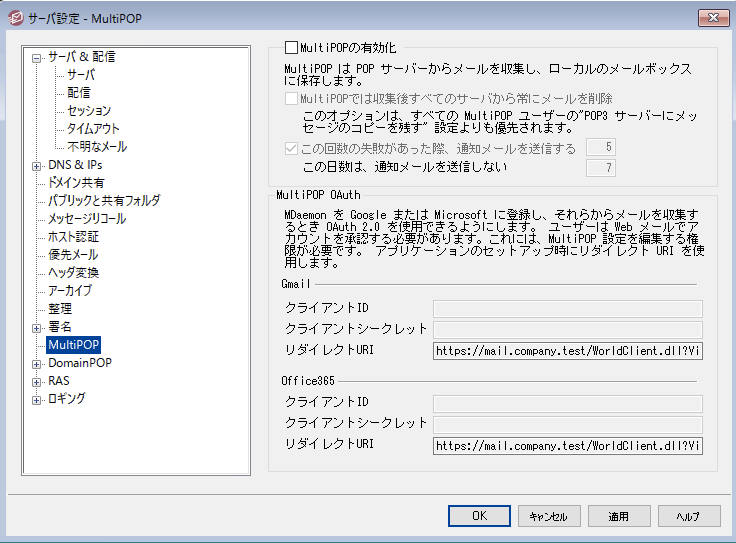This screenshot has height=543, width=736.
Task: Open help with ヘルプ button
Action: [688, 516]
